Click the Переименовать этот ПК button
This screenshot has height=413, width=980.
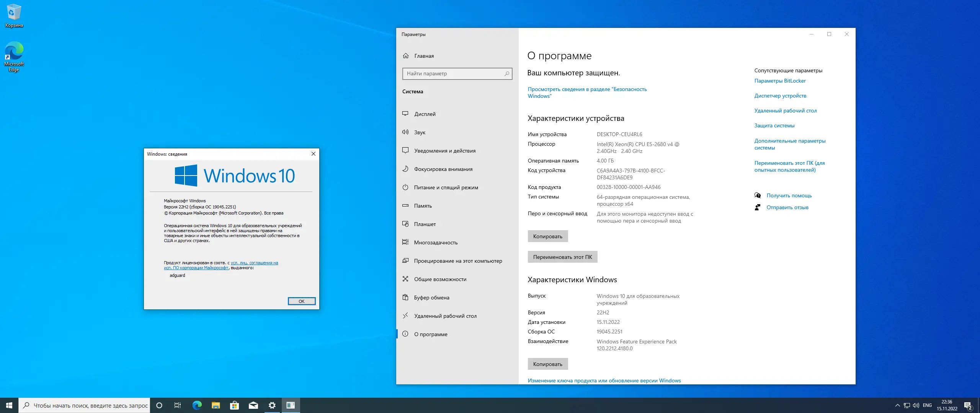[x=562, y=257]
